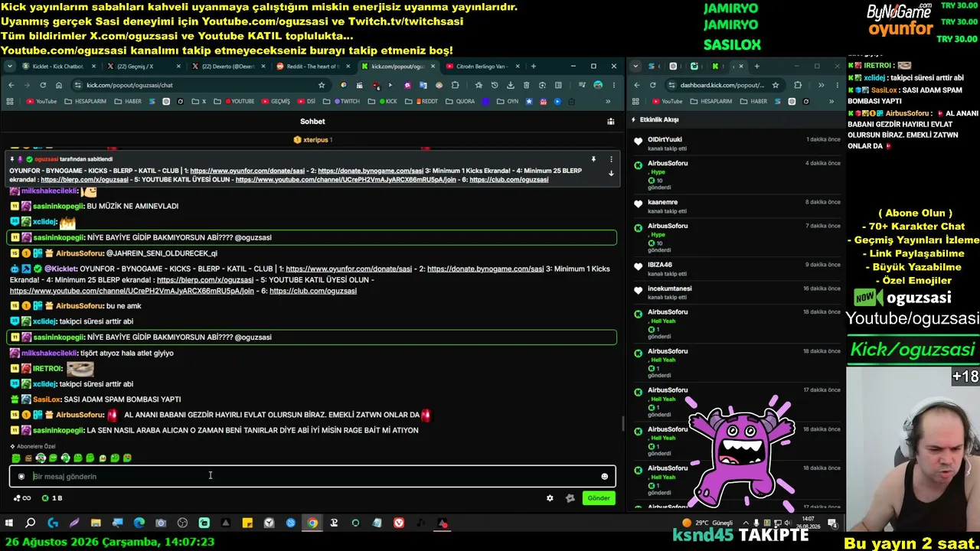This screenshot has height=551, width=980.
Task: Select incekumtanesi follow event in activity feed
Action: [670, 289]
